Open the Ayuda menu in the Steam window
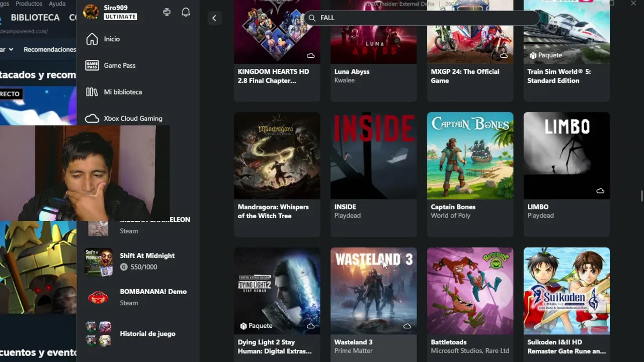Screen dimensions: 644x362 pos(57,4)
